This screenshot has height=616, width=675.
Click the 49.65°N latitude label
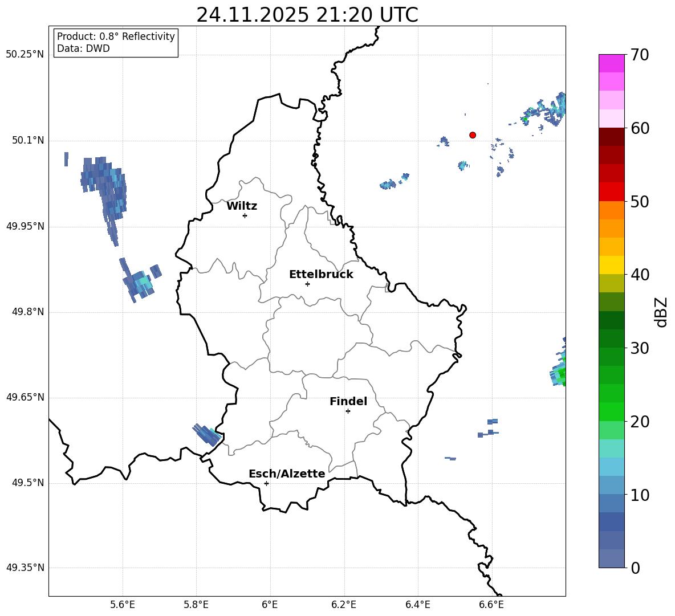pos(25,397)
